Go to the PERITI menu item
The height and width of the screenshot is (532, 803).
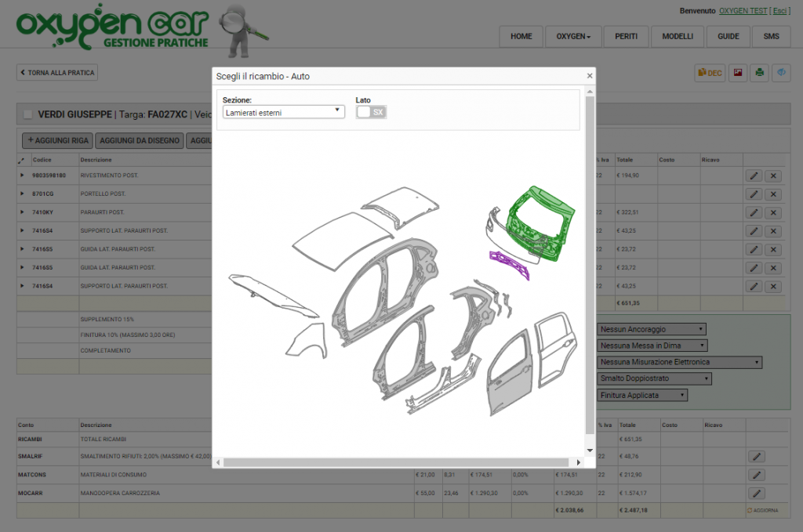point(626,36)
